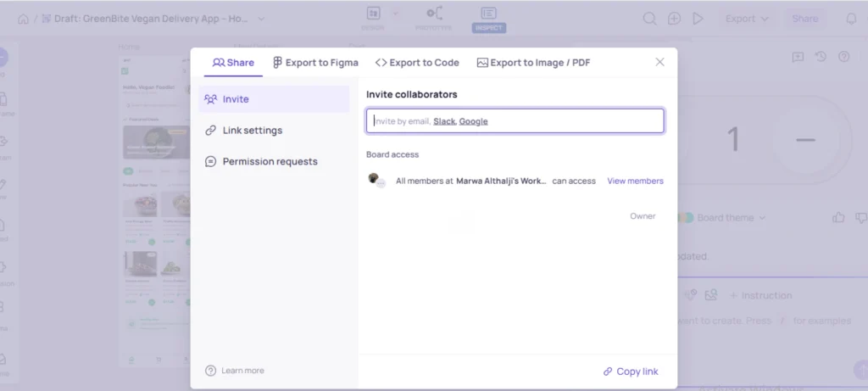Open the Export to Figma tab
This screenshot has height=391, width=868.
click(x=315, y=63)
